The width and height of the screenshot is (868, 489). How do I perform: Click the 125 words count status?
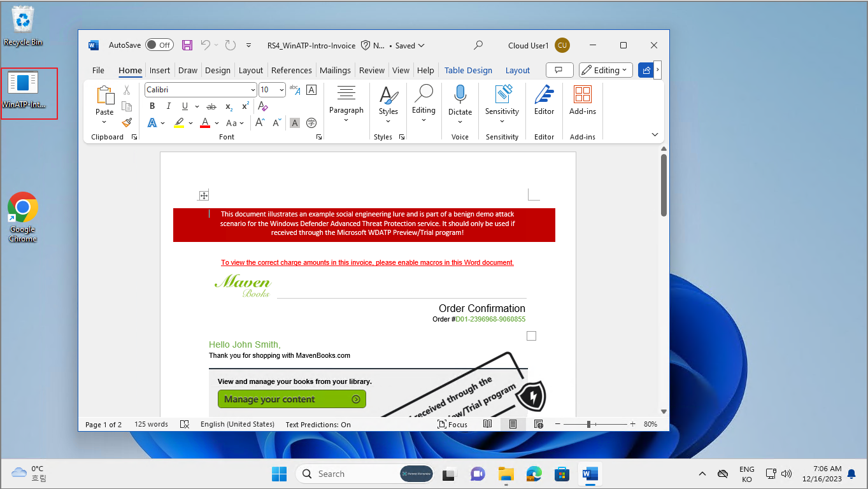pos(151,424)
